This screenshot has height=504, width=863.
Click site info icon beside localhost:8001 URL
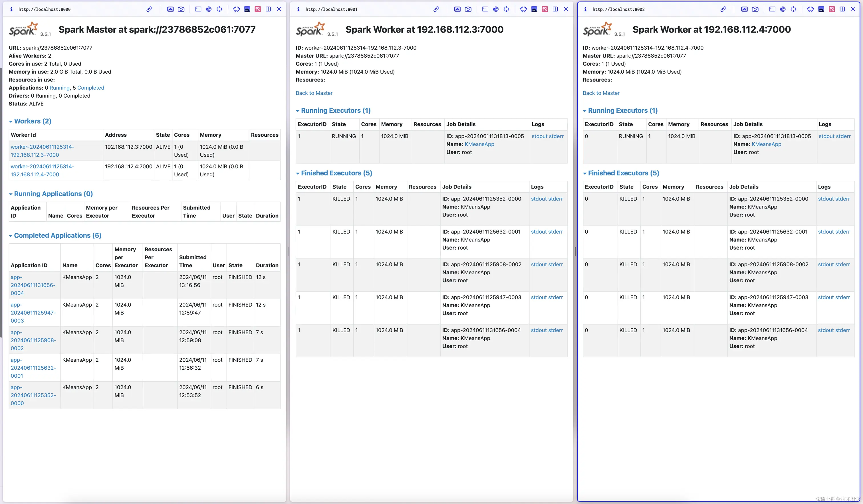point(298,9)
